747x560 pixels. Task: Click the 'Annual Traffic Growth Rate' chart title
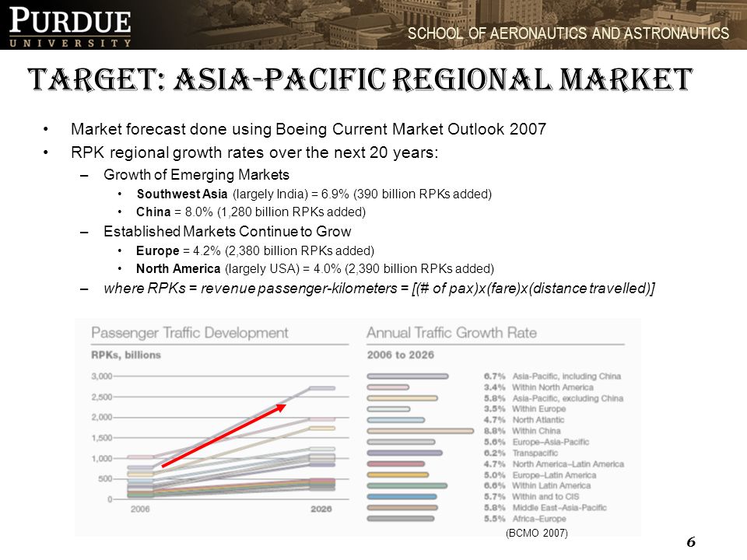click(451, 332)
